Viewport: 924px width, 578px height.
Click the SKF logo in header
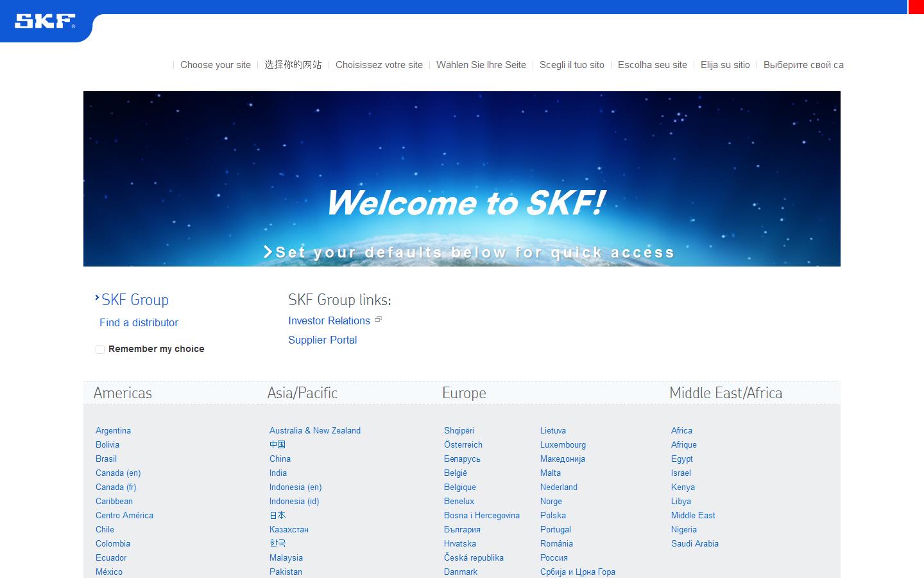[45, 21]
